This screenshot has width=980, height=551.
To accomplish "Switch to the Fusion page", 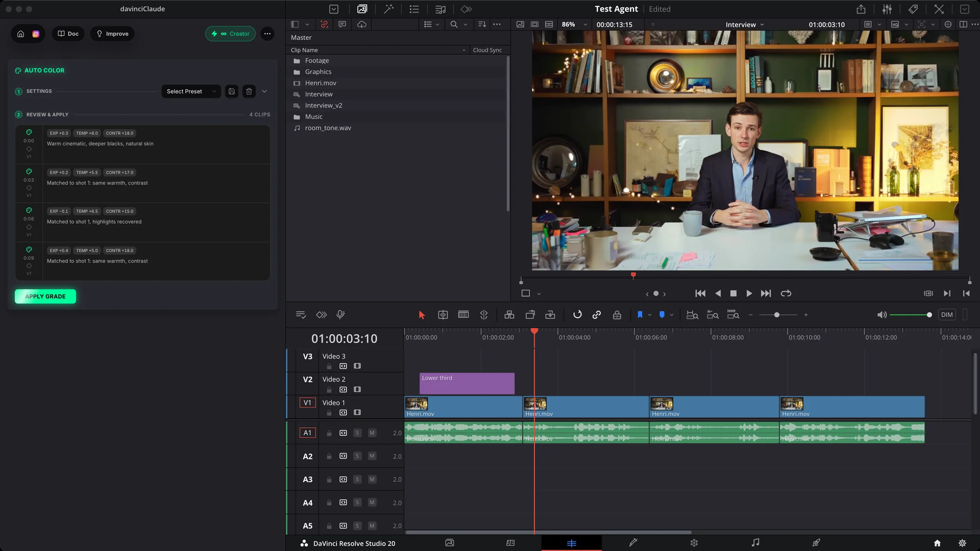I will pos(633,543).
